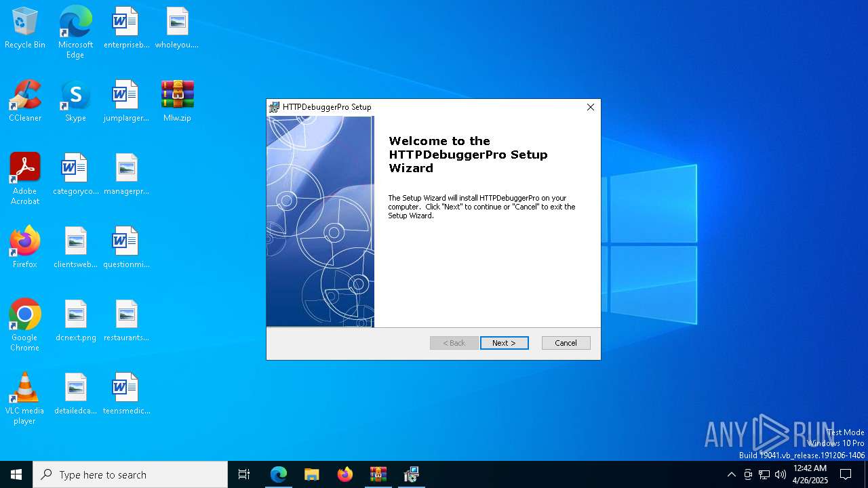Image resolution: width=868 pixels, height=488 pixels.
Task: Select the CCleaner desktop shortcut
Action: tap(25, 102)
